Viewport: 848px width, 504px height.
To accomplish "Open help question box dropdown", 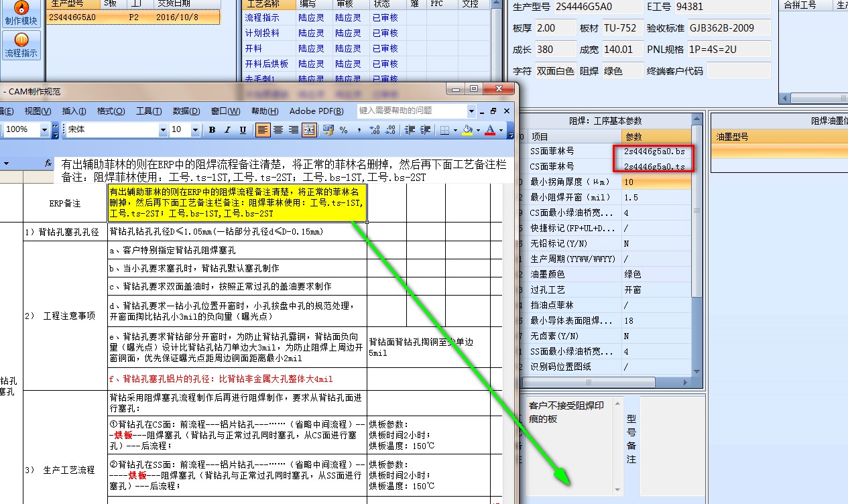I will pos(471,111).
